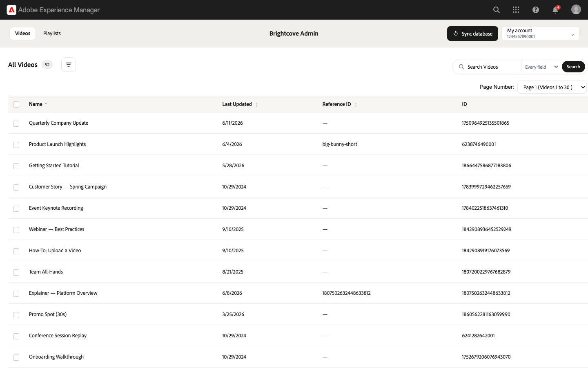
Task: Click the Brightcove Admin title
Action: (x=294, y=34)
